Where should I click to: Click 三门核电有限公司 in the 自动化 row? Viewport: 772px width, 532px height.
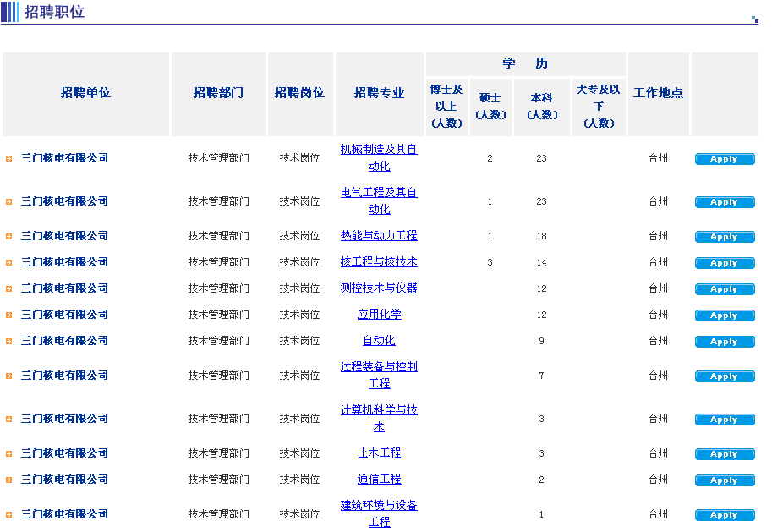tap(64, 341)
